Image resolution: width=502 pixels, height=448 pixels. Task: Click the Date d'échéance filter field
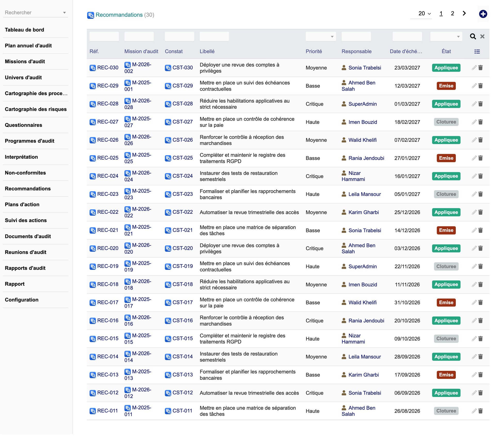pos(407,36)
